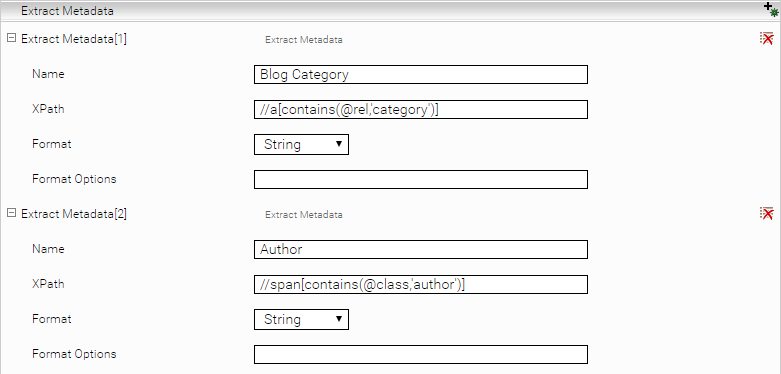
Task: Click the XPath label under Extract Metadata[2]
Action: pyautogui.click(x=48, y=284)
